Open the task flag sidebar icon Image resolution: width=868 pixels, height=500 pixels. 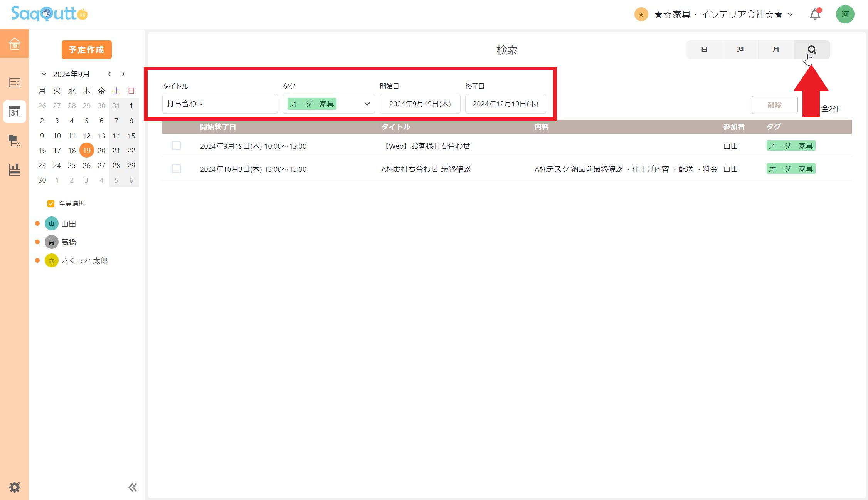14,141
